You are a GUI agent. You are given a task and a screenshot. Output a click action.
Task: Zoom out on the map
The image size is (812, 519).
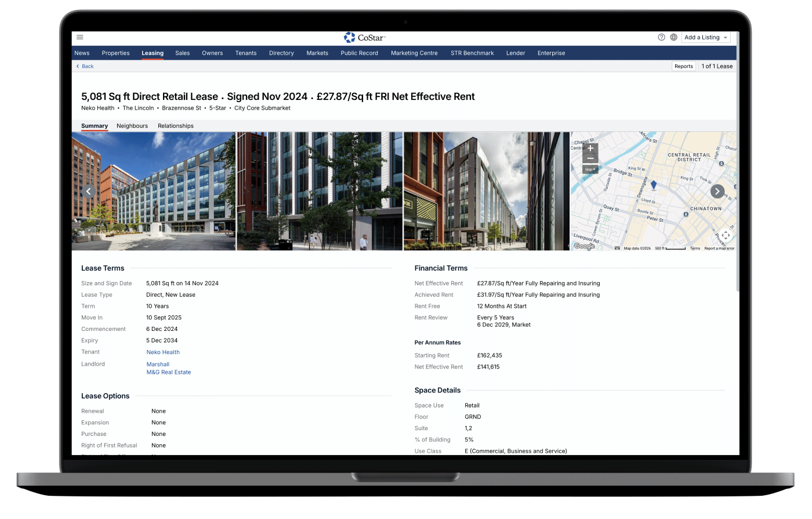point(590,158)
